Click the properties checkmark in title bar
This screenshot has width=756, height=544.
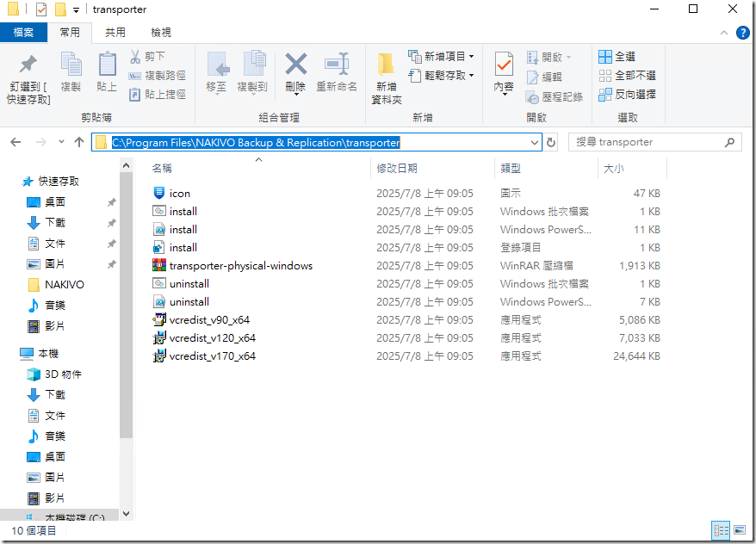pyautogui.click(x=41, y=9)
